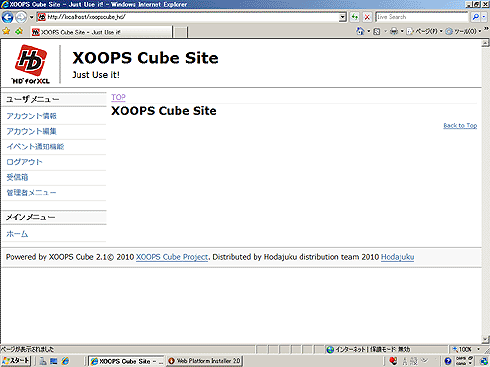This screenshot has height=367, width=490.
Task: Click the Print toolbar icon
Action: pyautogui.click(x=394, y=31)
